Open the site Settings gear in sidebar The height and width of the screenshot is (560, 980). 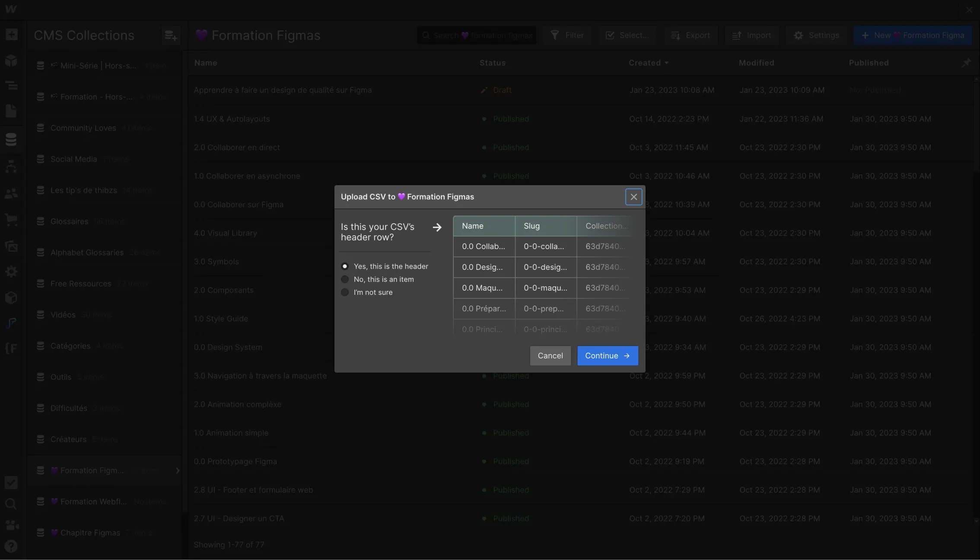click(x=11, y=272)
